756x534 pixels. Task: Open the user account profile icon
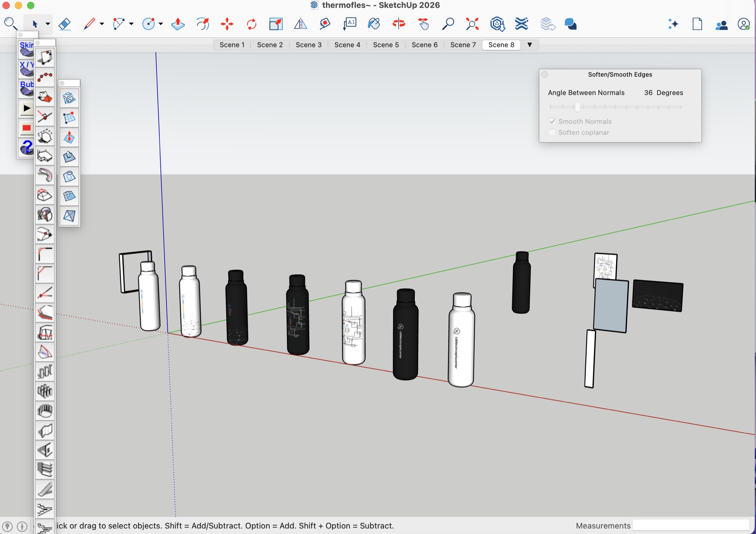click(743, 24)
